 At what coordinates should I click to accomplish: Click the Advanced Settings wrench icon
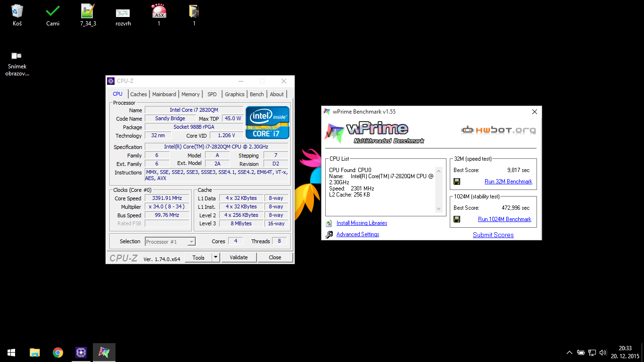[x=329, y=234]
